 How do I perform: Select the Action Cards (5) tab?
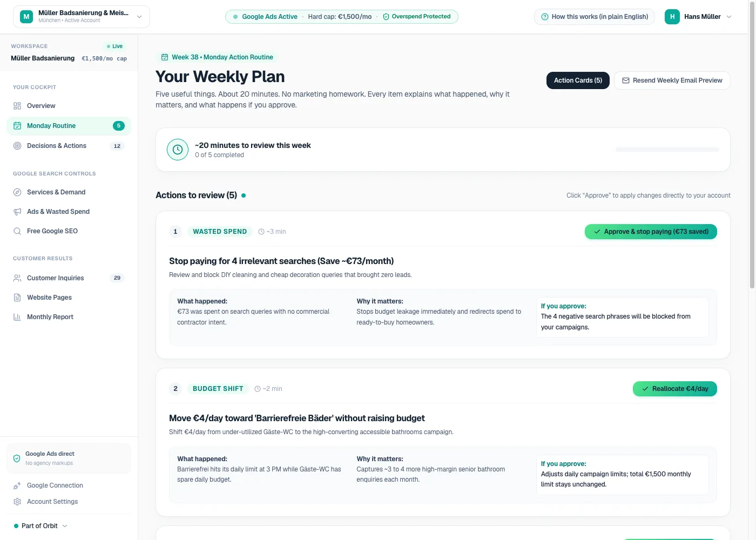[x=578, y=80]
